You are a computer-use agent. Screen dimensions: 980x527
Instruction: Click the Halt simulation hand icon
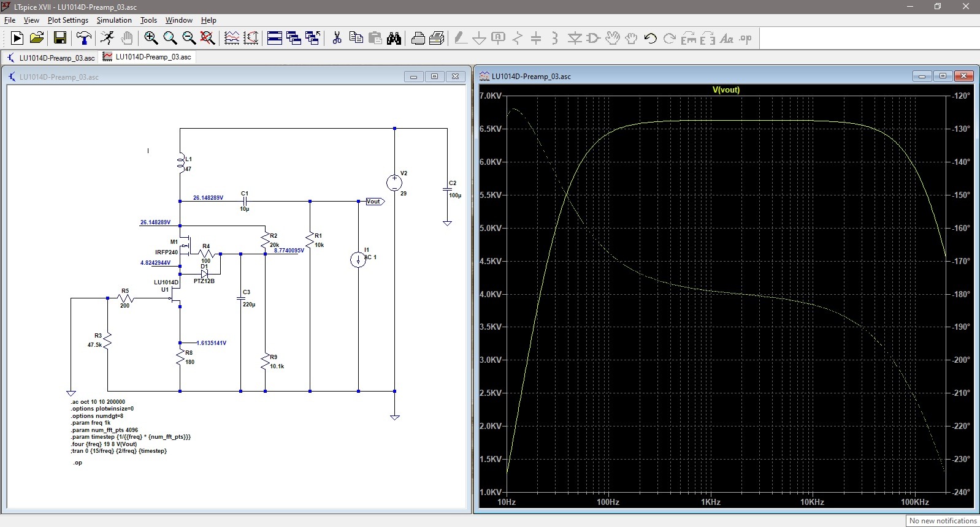[x=126, y=39]
